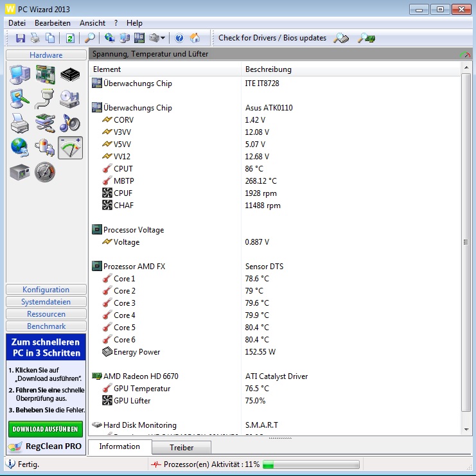Viewport: 476px width, 476px height.
Task: Click the Download ausführen green button
Action: (46, 429)
